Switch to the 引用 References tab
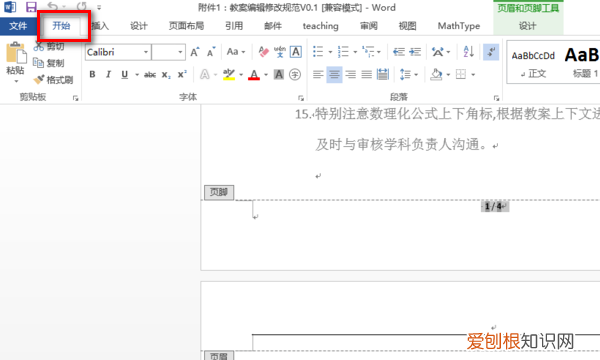 coord(234,26)
